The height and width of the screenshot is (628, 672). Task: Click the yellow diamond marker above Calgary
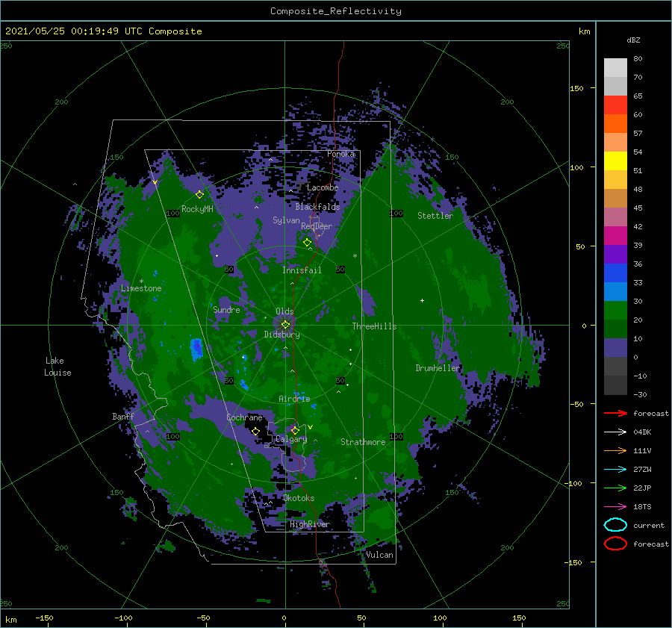point(295,430)
